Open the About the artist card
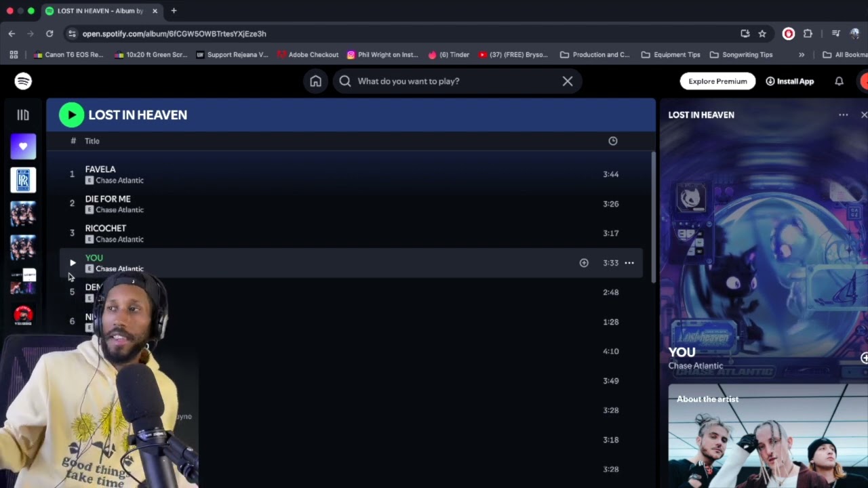Screen dimensions: 868x488 (x=768, y=436)
